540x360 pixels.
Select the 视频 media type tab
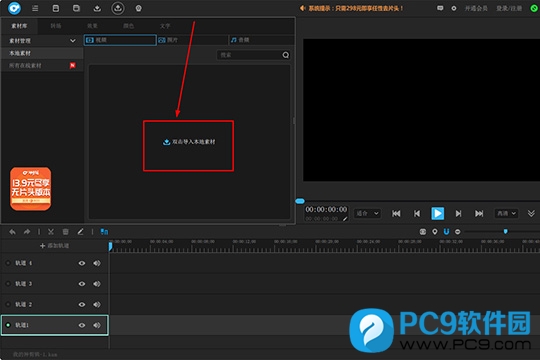120,40
